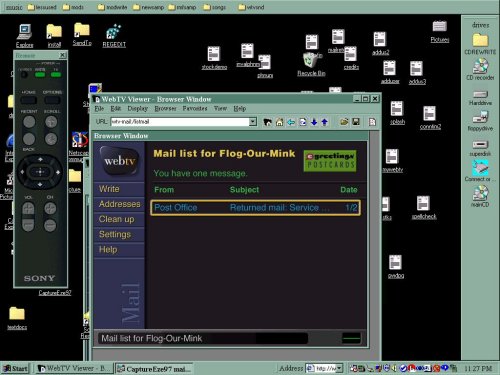Click the RECENT button on the remote
This screenshot has width=500, height=375.
tap(29, 122)
